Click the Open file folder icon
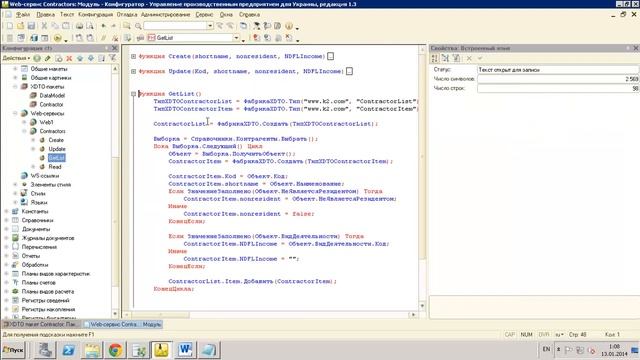The height and width of the screenshot is (360, 640). point(20,26)
